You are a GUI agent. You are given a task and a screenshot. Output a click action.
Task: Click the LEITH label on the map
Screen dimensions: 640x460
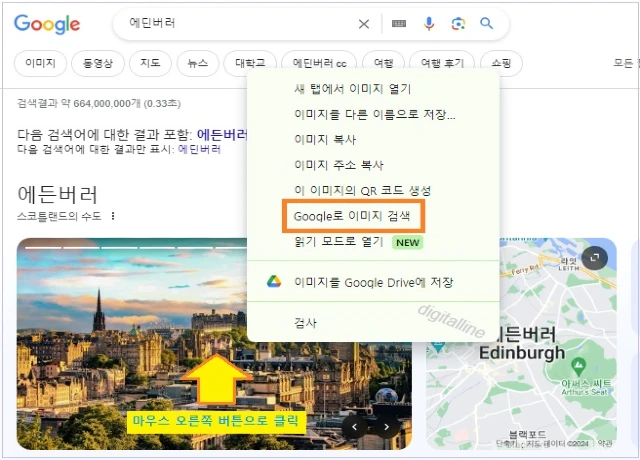pyautogui.click(x=569, y=268)
